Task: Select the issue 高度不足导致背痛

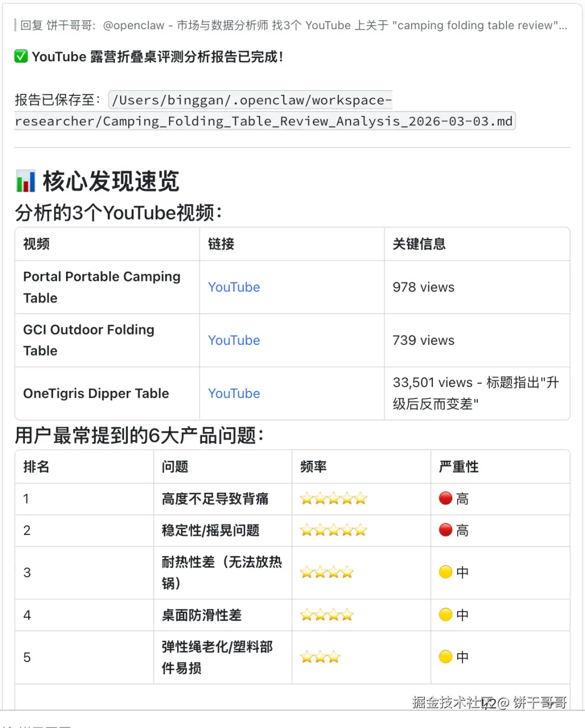Action: [x=215, y=499]
